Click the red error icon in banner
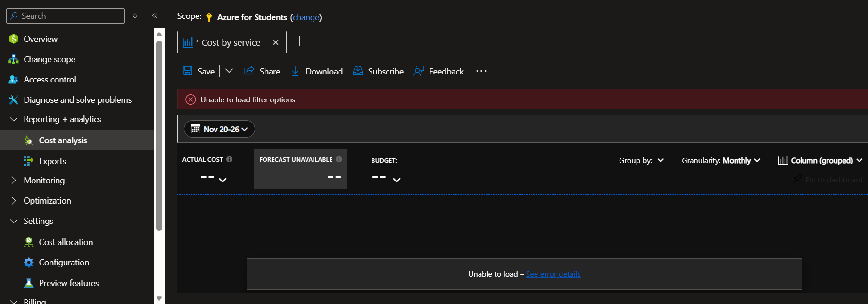Screen dimensions: 868x304 click(x=190, y=99)
